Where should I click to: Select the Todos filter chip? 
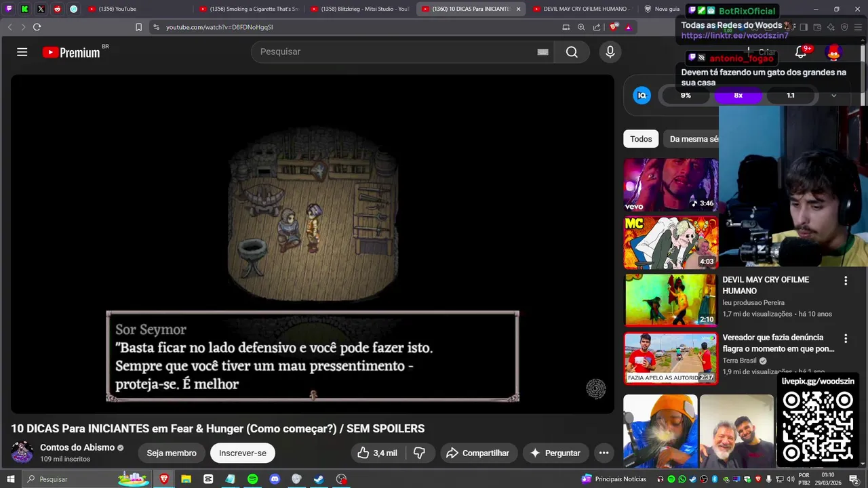[641, 139]
